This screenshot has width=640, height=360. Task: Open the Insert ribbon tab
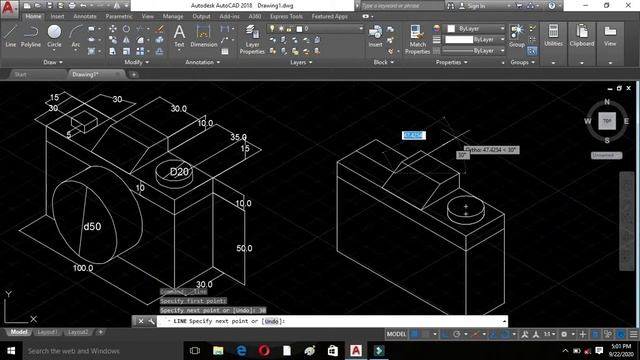pos(57,16)
